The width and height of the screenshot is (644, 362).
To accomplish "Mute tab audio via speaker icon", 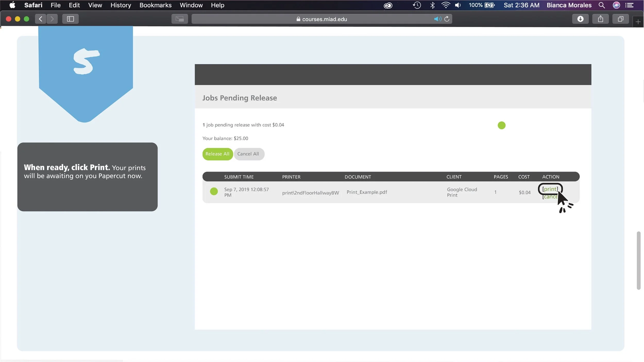I will click(437, 19).
